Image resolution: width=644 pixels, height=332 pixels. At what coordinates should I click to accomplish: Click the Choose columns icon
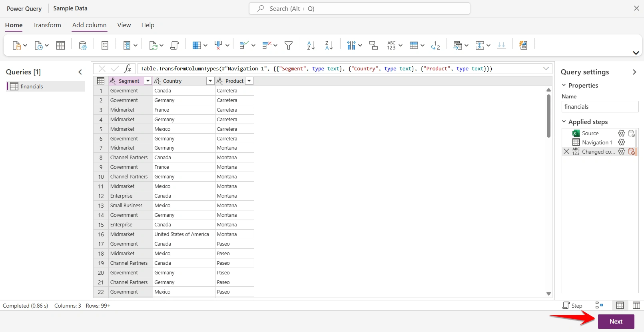pos(196,45)
